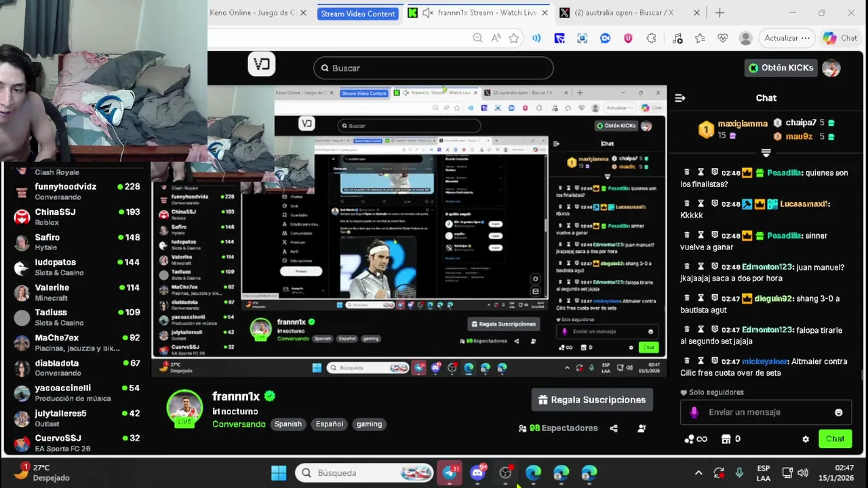
Task: Open the weather widget showing 27°C
Action: [41, 473]
